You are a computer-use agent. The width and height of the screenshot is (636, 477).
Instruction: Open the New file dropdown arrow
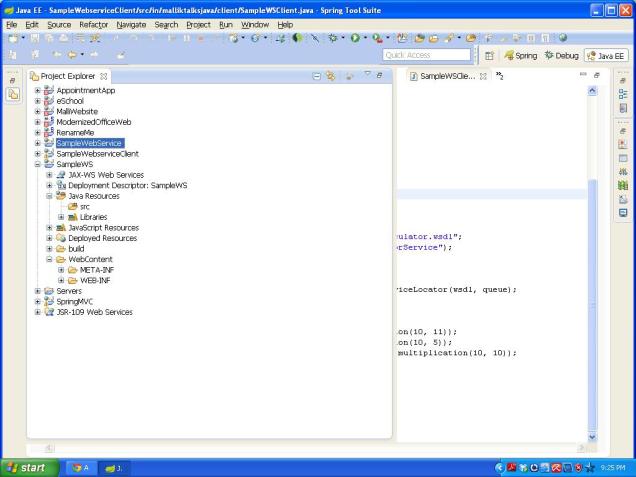coord(23,38)
